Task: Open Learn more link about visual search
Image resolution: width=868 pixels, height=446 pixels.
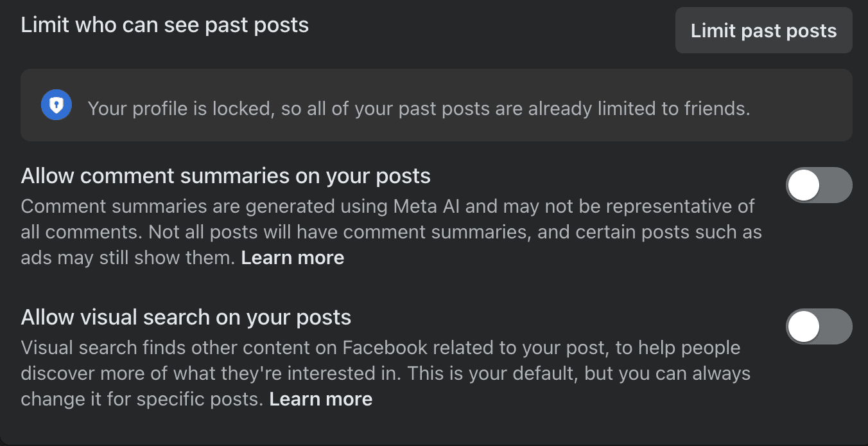Action: [320, 399]
